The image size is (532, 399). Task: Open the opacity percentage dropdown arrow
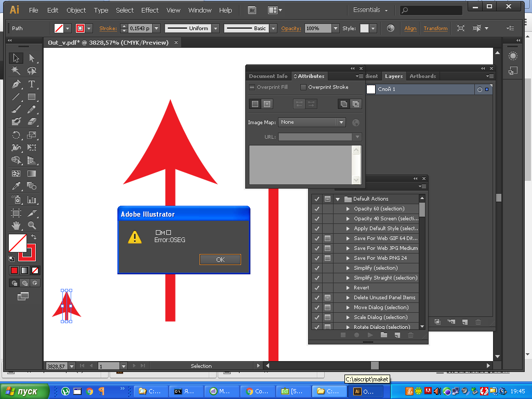[336, 29]
